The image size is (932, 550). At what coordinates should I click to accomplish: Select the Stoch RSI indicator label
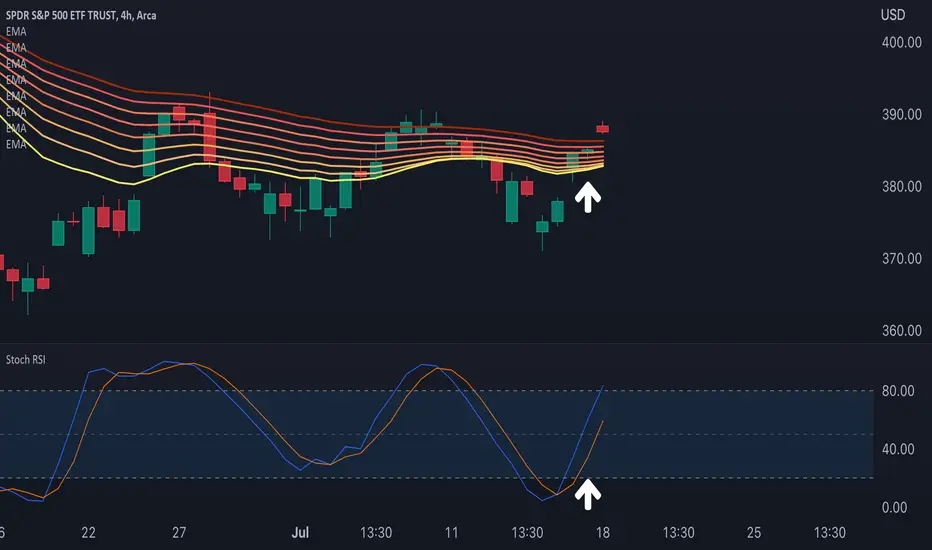pos(26,360)
